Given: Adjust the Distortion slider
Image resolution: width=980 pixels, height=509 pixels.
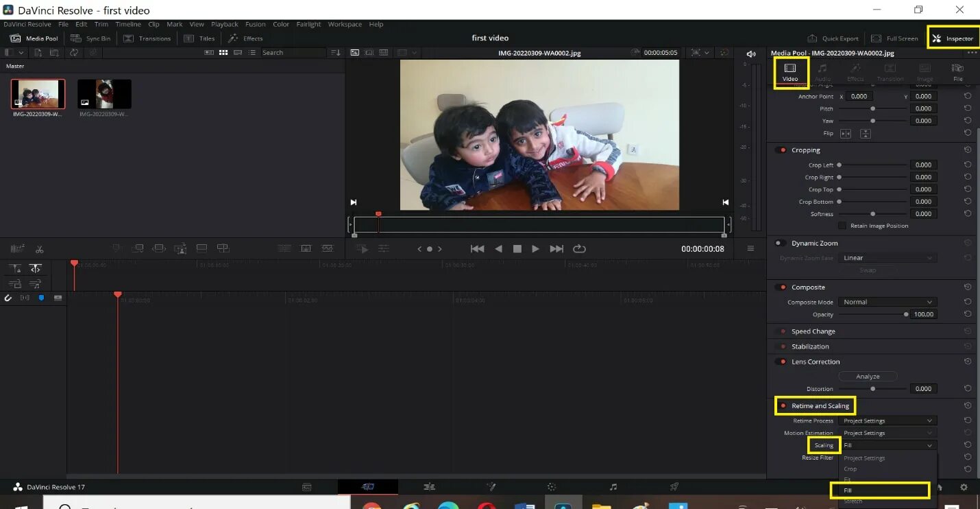Looking at the screenshot, I should click(872, 388).
